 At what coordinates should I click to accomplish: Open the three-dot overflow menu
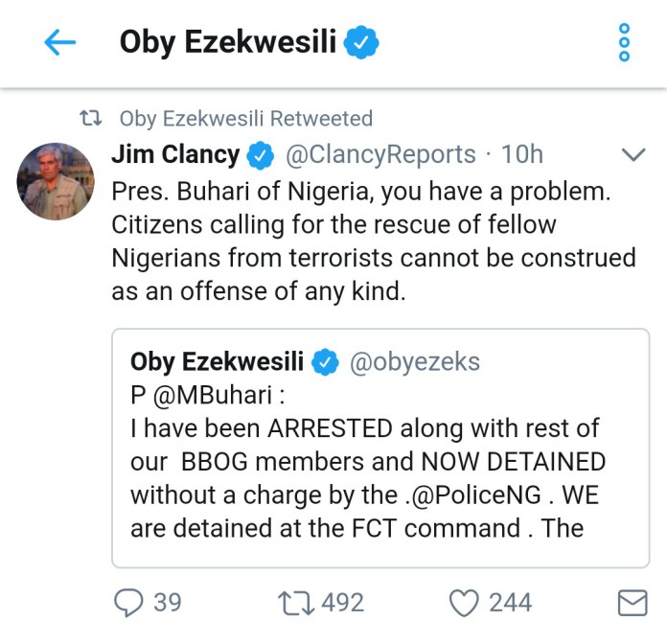624,43
